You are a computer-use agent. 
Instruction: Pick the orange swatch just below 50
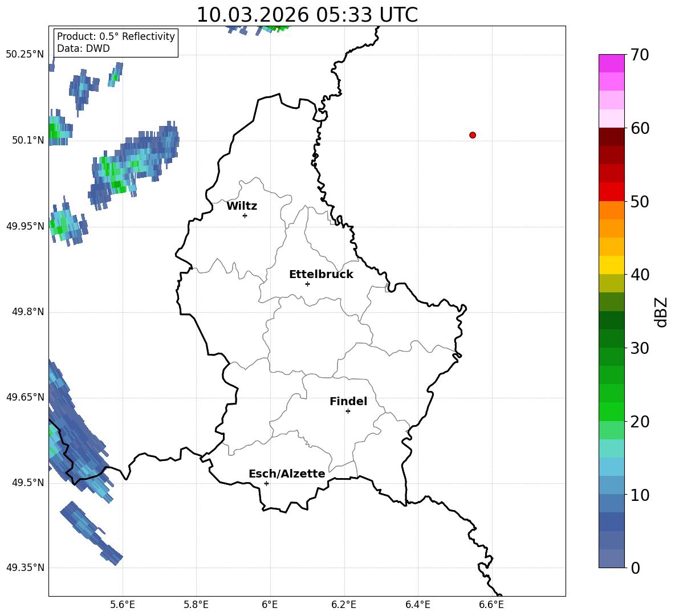pos(611,210)
